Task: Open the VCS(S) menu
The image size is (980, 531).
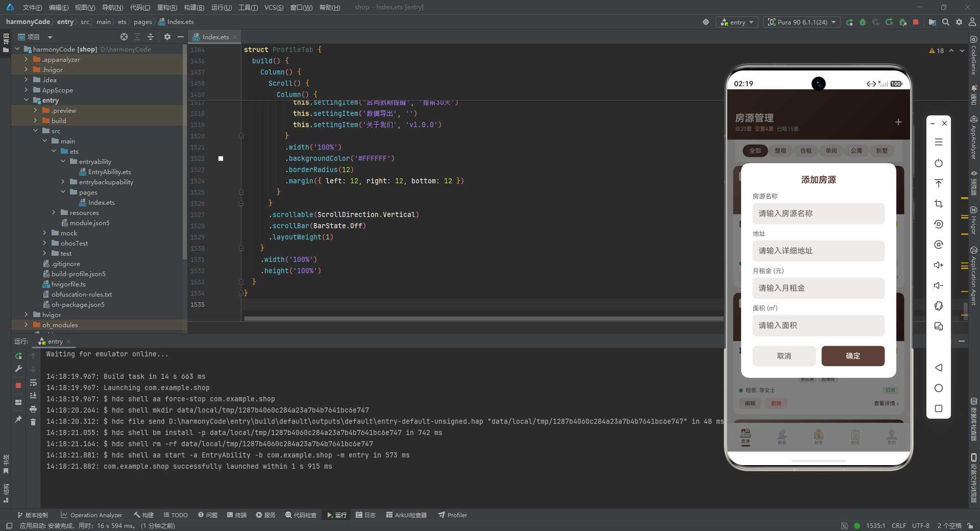Action: point(274,7)
